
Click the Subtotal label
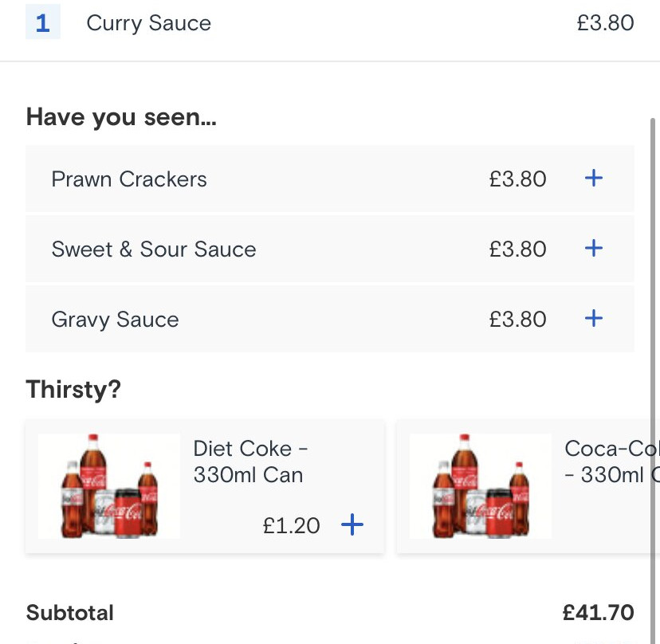tap(70, 613)
